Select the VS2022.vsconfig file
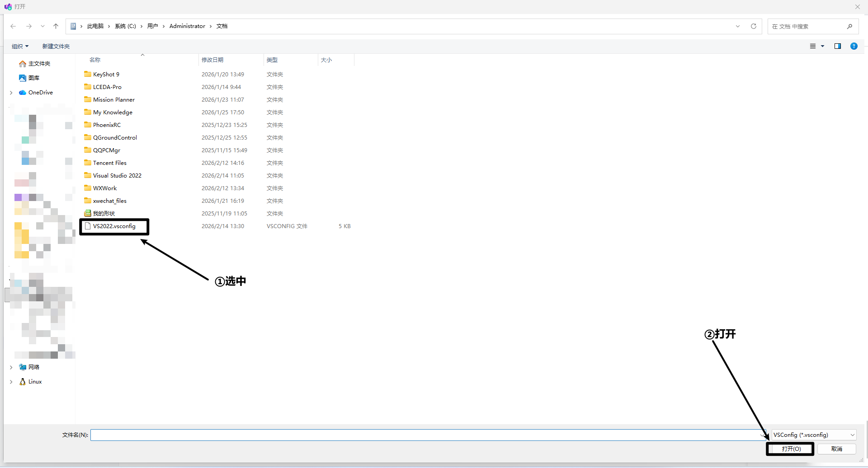868x468 pixels. pyautogui.click(x=114, y=226)
